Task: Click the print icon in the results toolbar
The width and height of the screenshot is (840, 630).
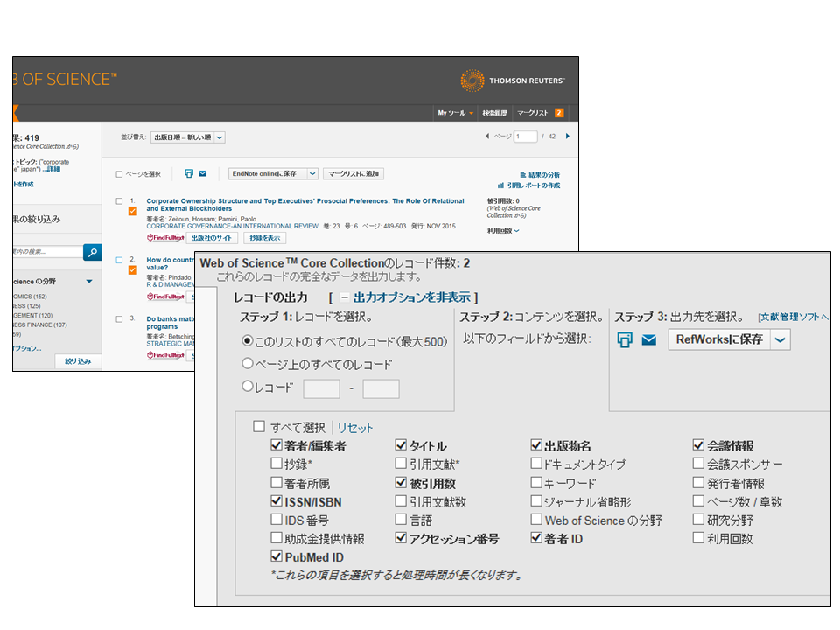Action: click(189, 173)
